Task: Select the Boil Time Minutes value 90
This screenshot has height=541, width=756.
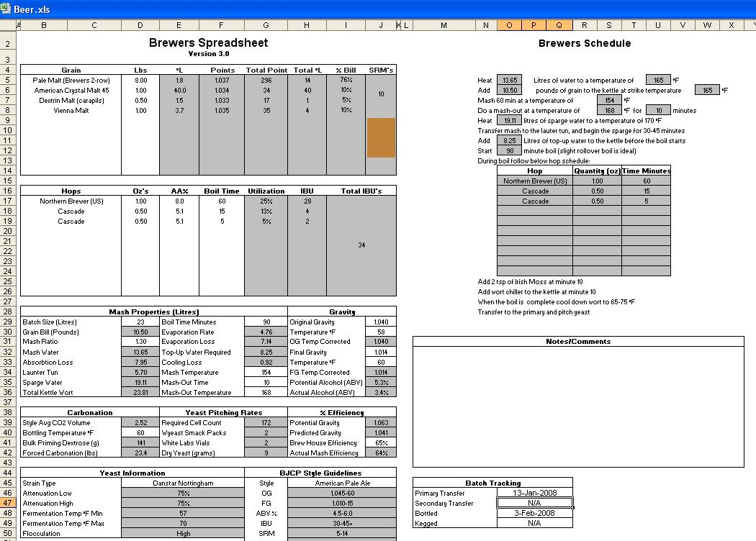Action: click(266, 322)
